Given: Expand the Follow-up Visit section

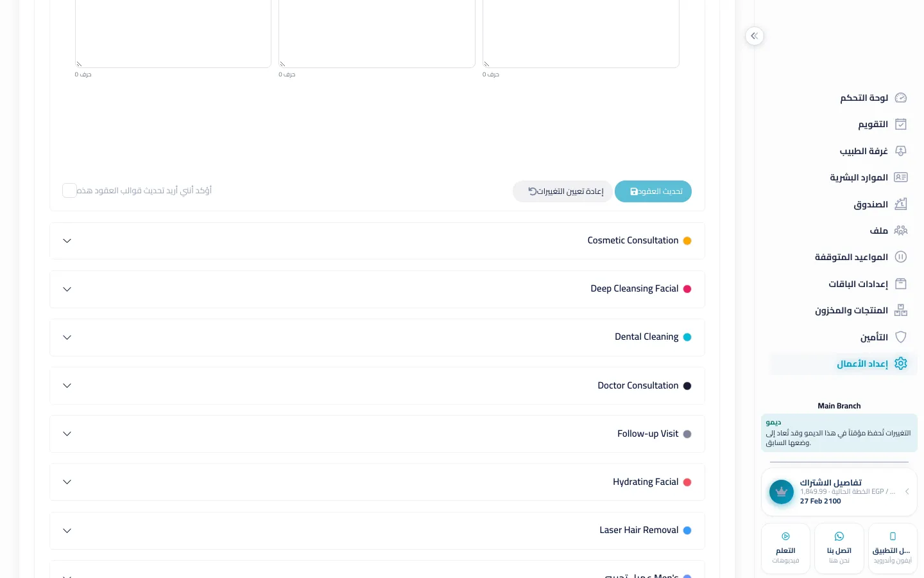Looking at the screenshot, I should [377, 434].
